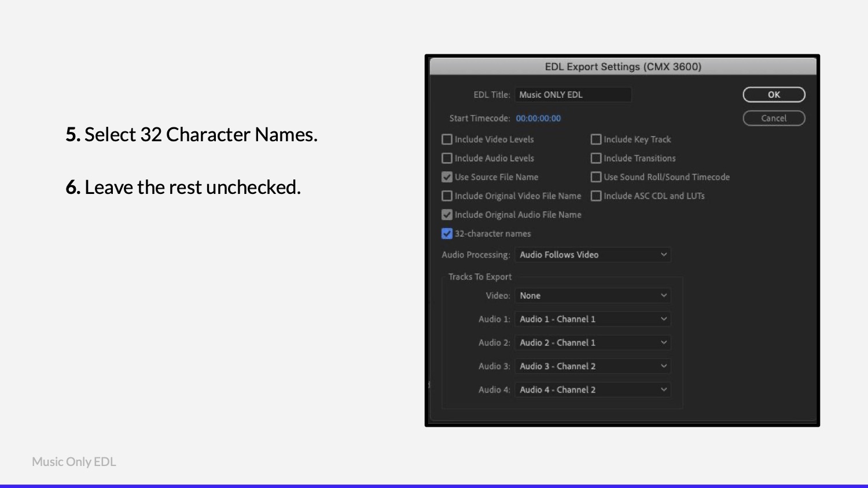Click the EDL Title text field

(573, 94)
